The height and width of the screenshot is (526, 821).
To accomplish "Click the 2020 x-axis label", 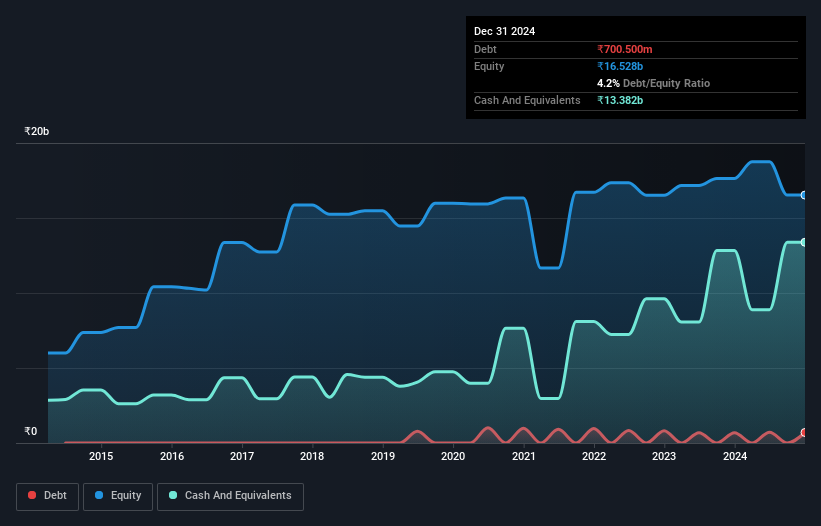I will pyautogui.click(x=453, y=456).
